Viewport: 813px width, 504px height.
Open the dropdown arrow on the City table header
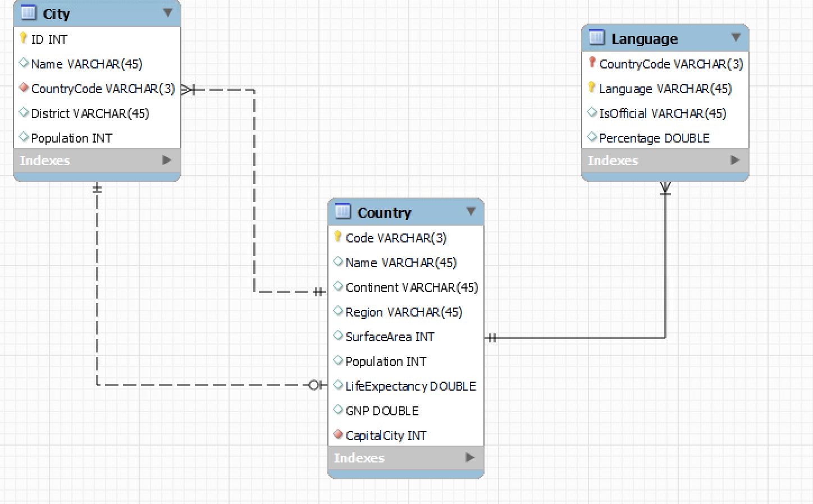[x=168, y=13]
